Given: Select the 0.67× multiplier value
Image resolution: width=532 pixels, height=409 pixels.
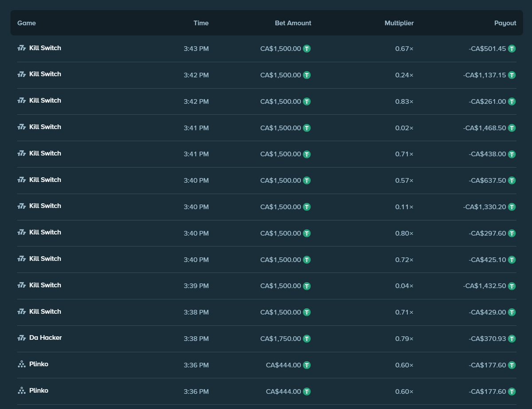Looking at the screenshot, I should (x=404, y=48).
